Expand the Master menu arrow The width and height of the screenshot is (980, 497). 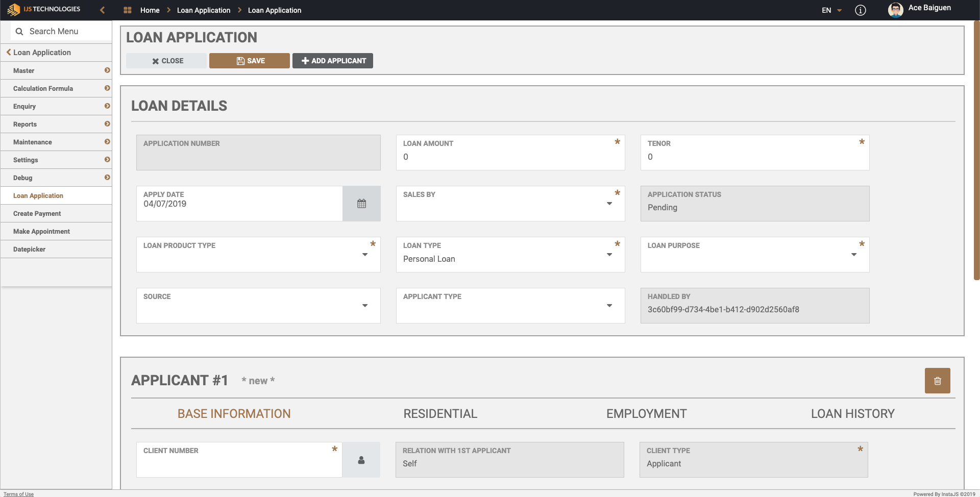click(107, 70)
